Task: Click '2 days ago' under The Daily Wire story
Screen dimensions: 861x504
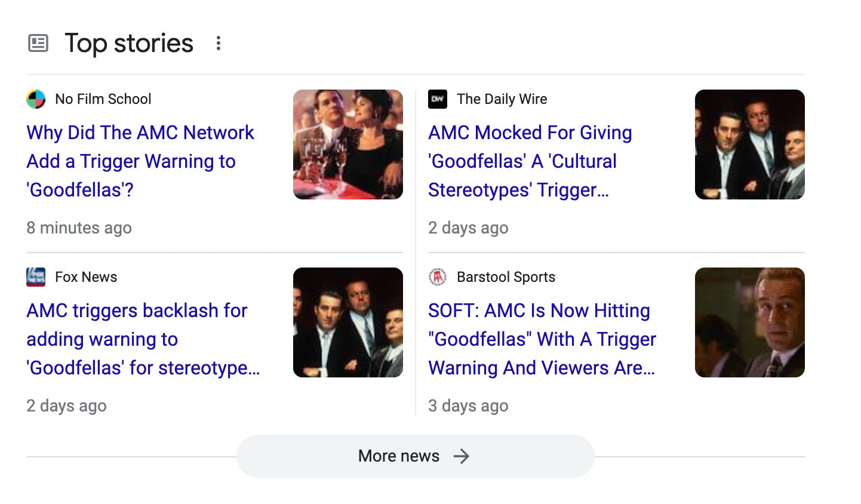Action: coord(468,228)
